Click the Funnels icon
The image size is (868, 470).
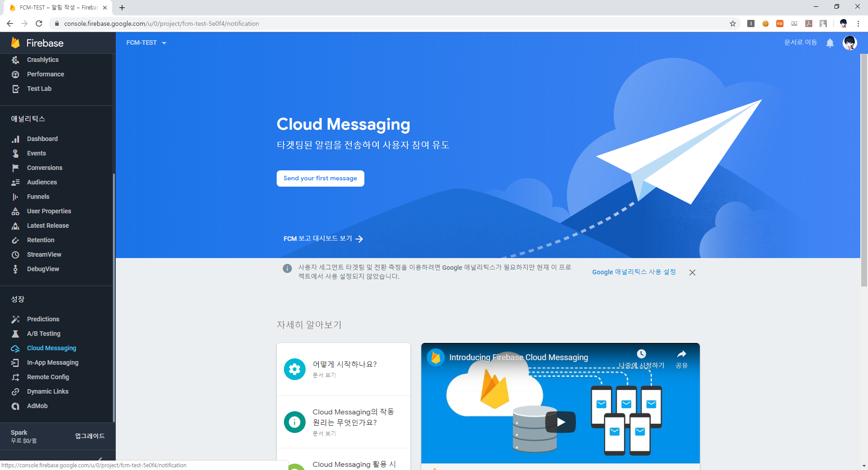click(x=15, y=197)
